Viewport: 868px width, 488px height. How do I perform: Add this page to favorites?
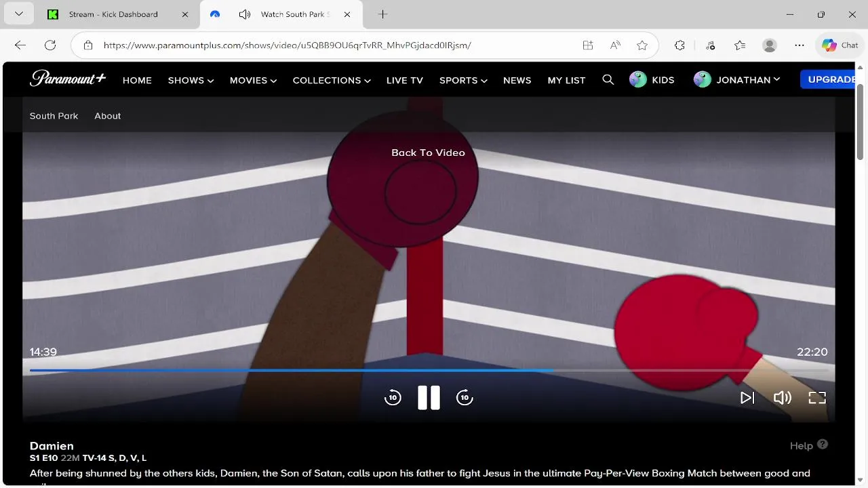click(642, 45)
